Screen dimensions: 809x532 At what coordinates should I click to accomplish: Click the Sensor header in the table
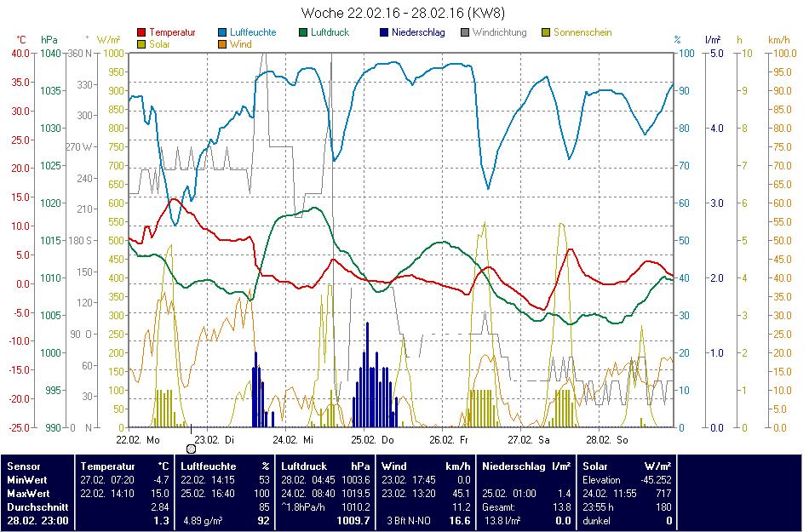pos(24,466)
